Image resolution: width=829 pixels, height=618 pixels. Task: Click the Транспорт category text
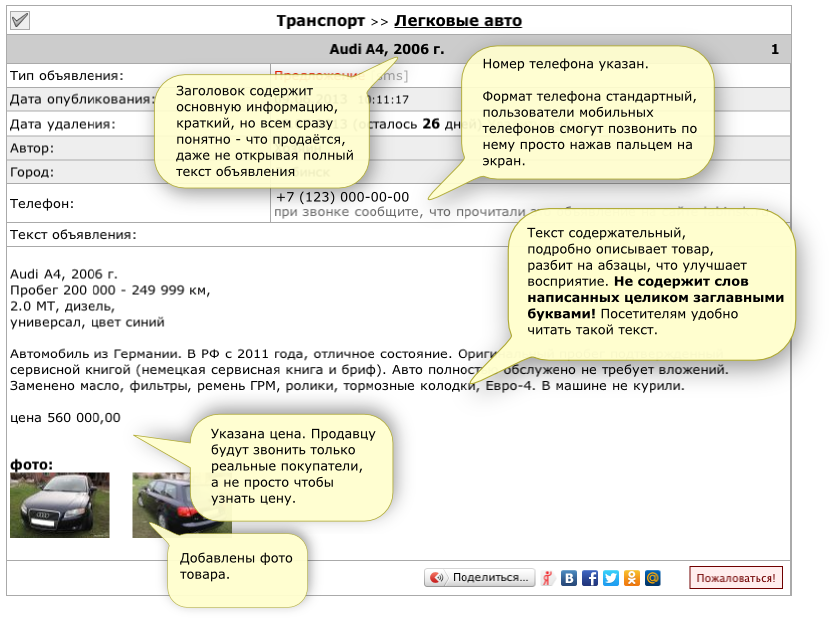[x=320, y=21]
